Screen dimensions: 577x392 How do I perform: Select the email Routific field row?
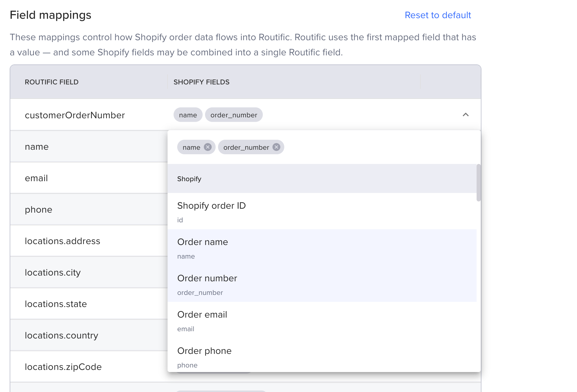89,178
